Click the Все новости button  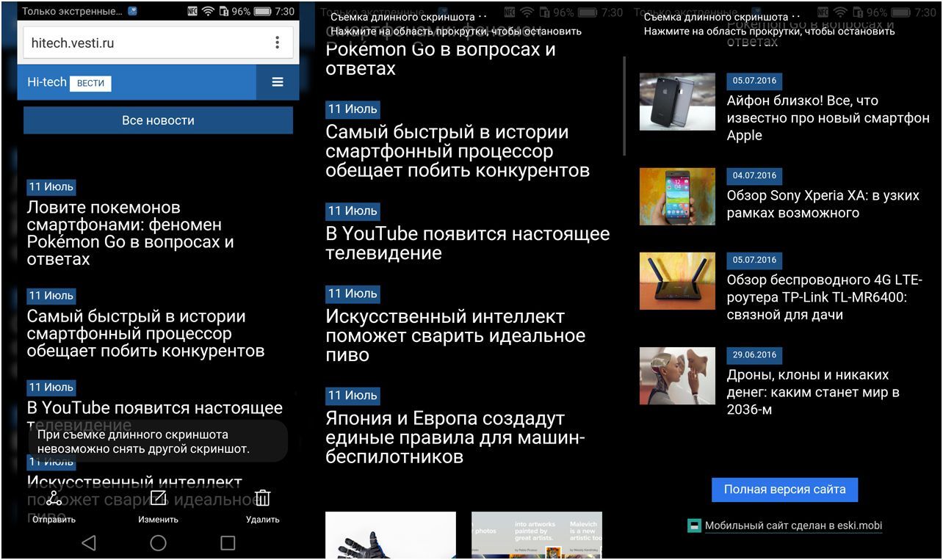(158, 120)
